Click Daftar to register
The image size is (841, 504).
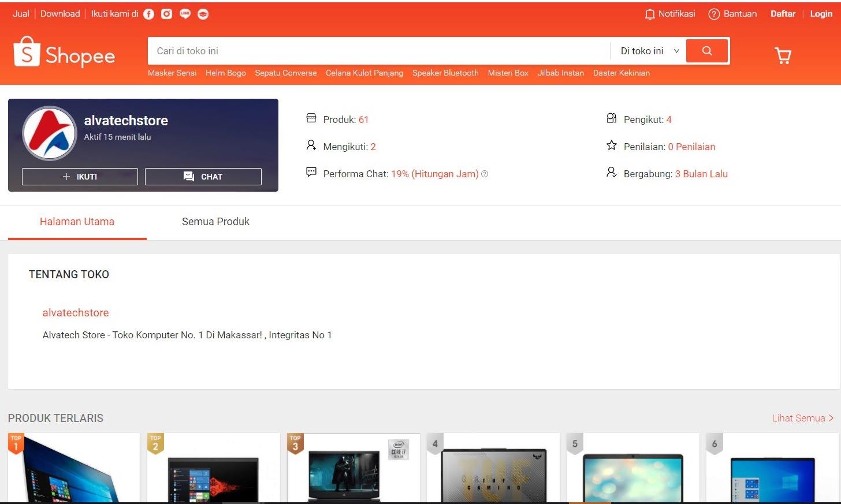pos(783,14)
